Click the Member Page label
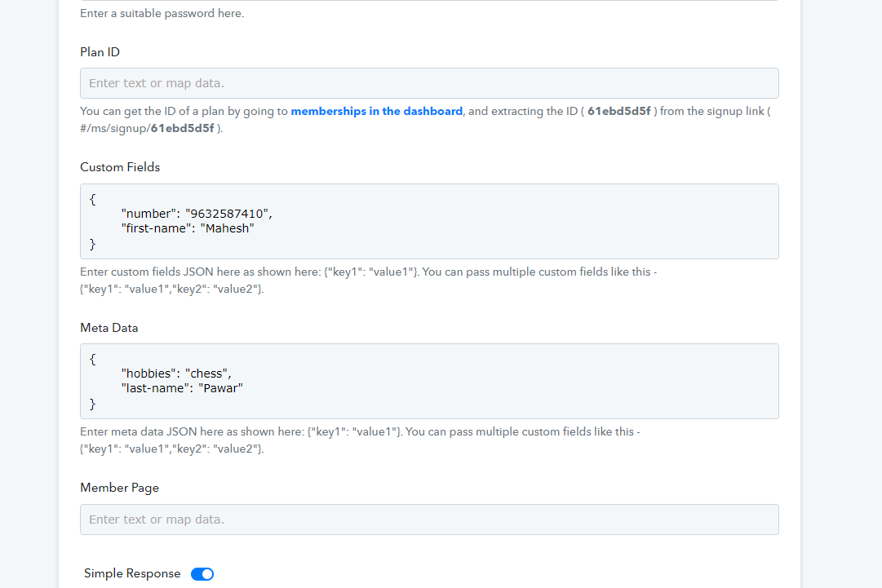 pyautogui.click(x=119, y=488)
